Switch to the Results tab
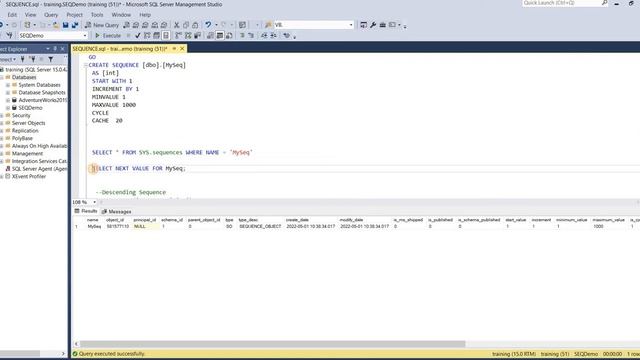Viewport: 640px width, 360px height. point(86,211)
